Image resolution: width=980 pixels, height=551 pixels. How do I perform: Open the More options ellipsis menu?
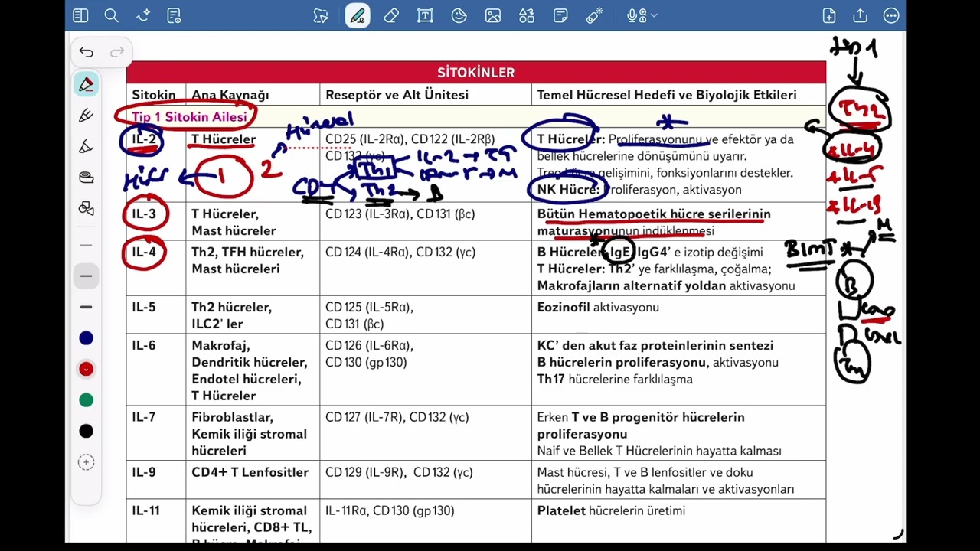point(890,15)
